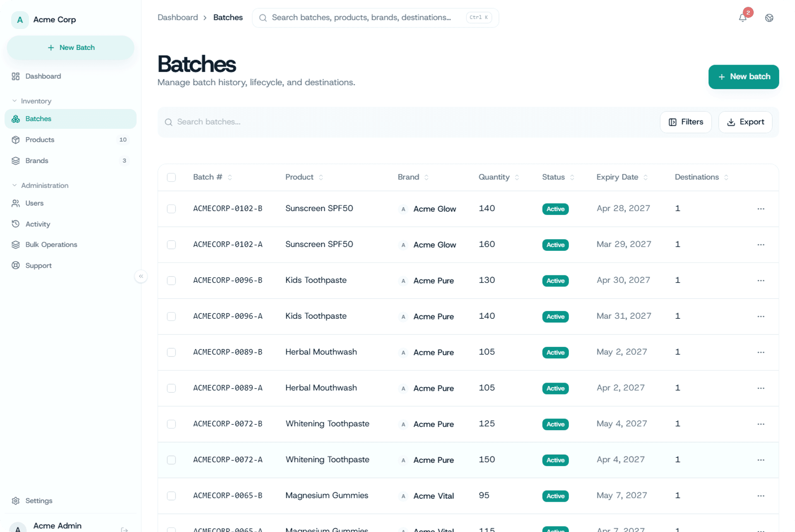Image resolution: width=795 pixels, height=532 pixels.
Task: Click the Active badge for ACMECORP-0072-A
Action: (x=555, y=460)
